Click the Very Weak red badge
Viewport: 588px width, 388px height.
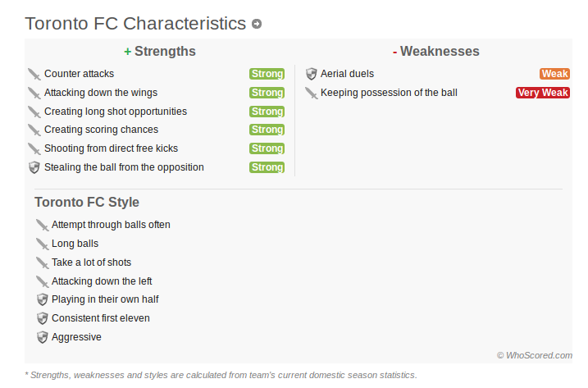coord(543,93)
